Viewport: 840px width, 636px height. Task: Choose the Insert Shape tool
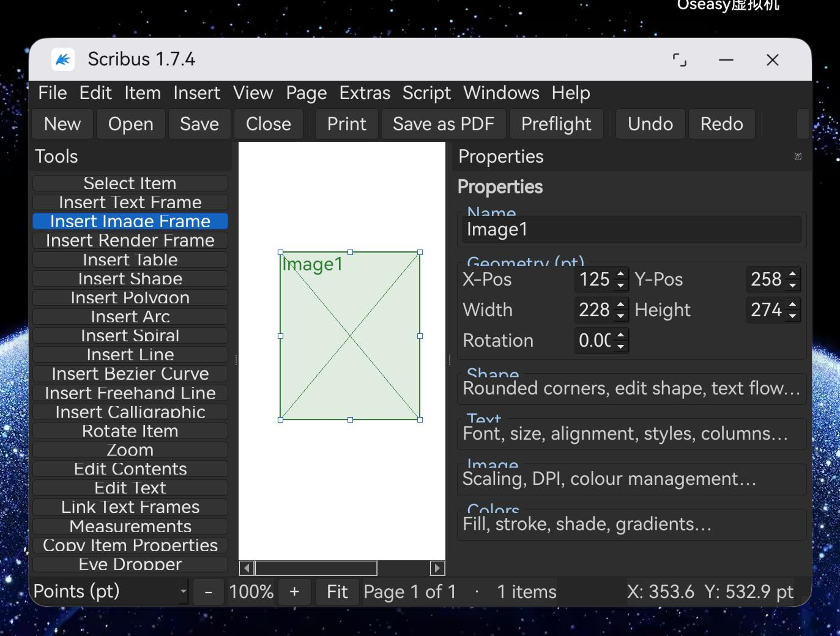(130, 279)
